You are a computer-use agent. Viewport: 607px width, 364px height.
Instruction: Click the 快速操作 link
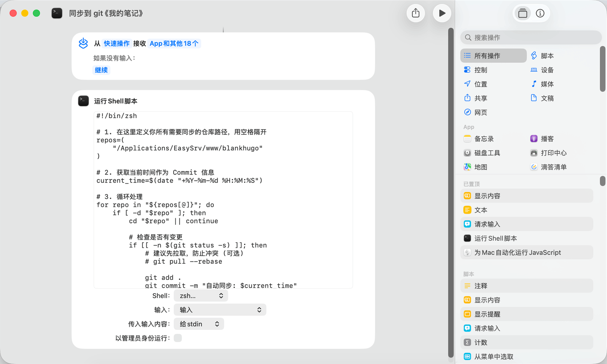(x=117, y=43)
